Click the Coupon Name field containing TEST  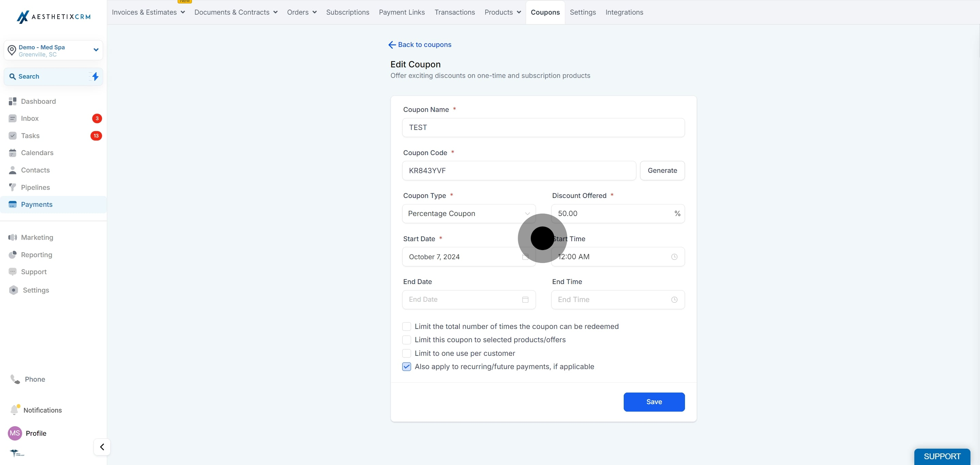click(x=543, y=128)
